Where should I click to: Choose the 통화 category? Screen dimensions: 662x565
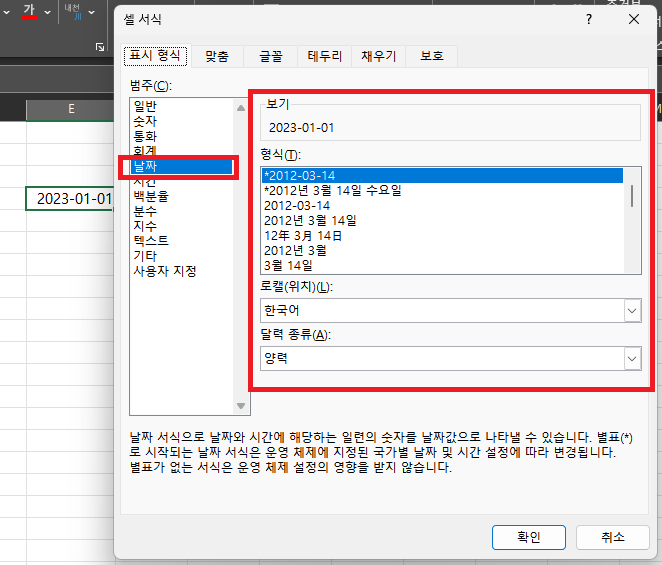[x=182, y=136]
